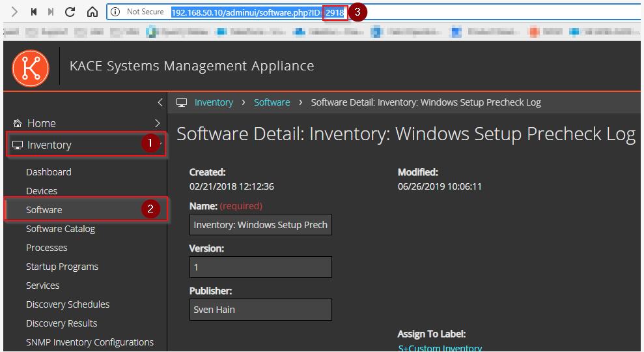Open Discovery Results in the sidebar
Viewport: 644px width, 352px height.
[x=62, y=323]
